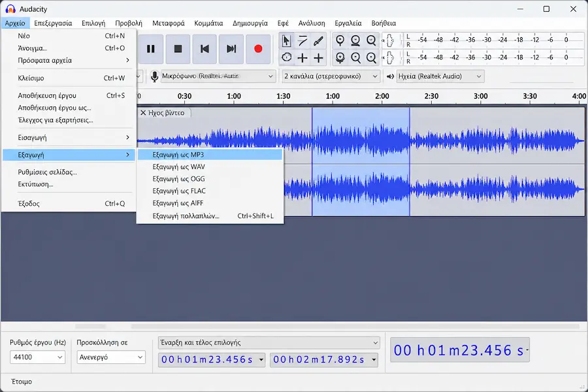Click the 2:30 mark on the timeline ruler
Viewport: 588px width, 392px height.
coord(431,96)
